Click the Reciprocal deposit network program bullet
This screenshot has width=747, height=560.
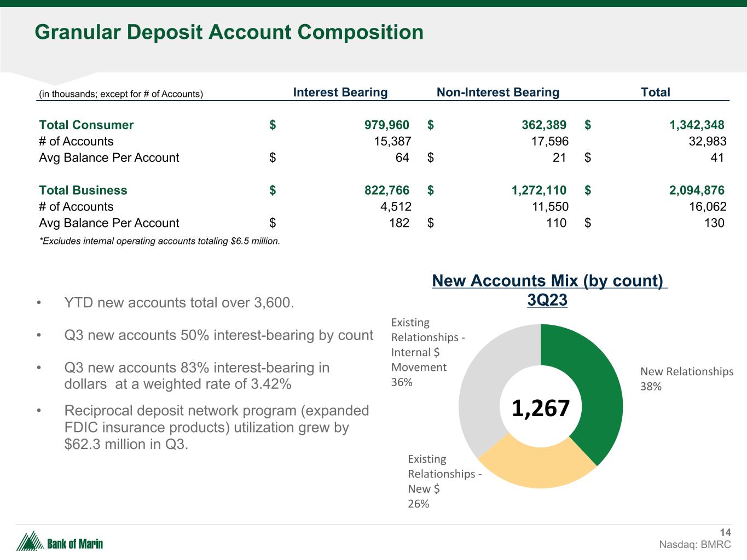[217, 427]
